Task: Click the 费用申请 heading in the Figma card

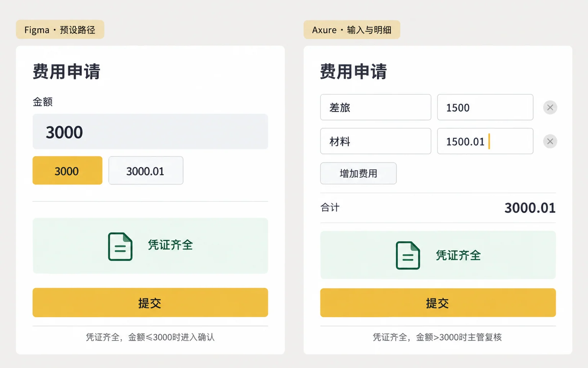Action: [x=66, y=72]
